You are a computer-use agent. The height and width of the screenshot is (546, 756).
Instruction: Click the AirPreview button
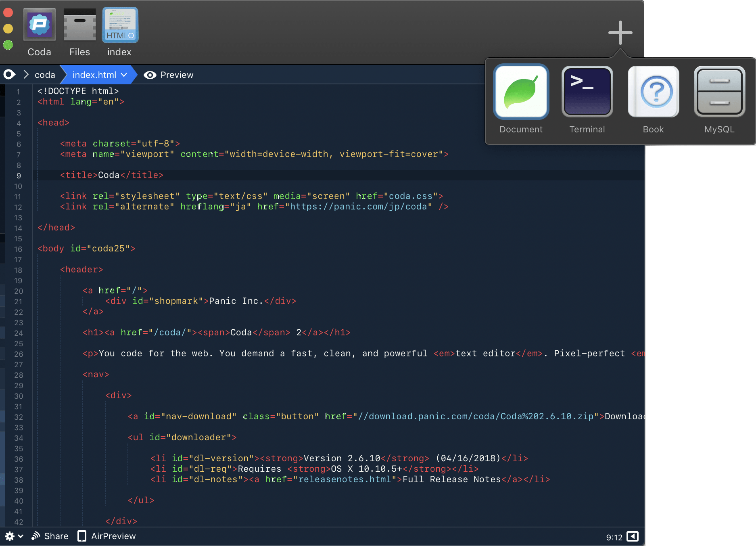[x=107, y=536]
